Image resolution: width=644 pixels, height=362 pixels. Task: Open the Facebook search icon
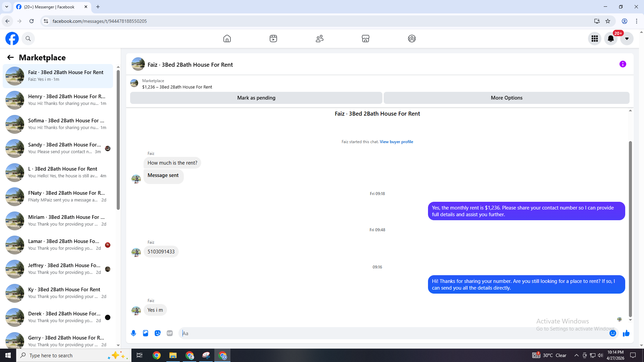28,39
